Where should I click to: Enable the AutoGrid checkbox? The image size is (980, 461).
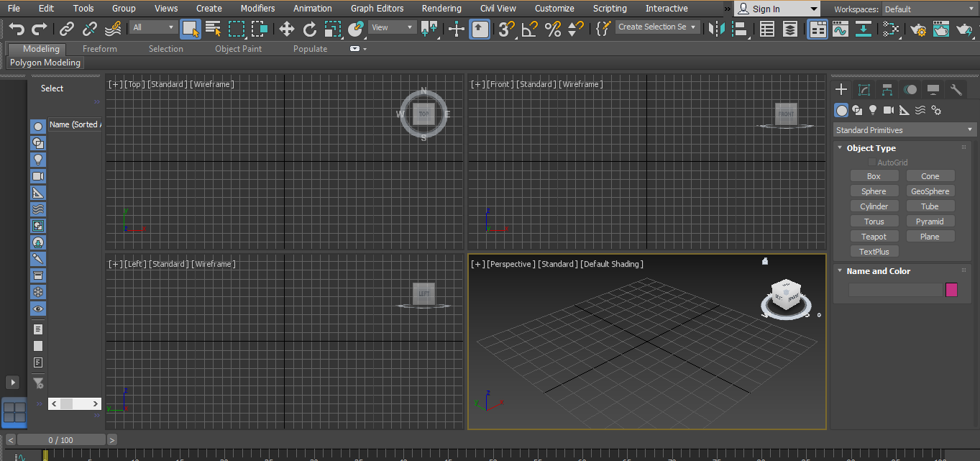[x=872, y=163]
